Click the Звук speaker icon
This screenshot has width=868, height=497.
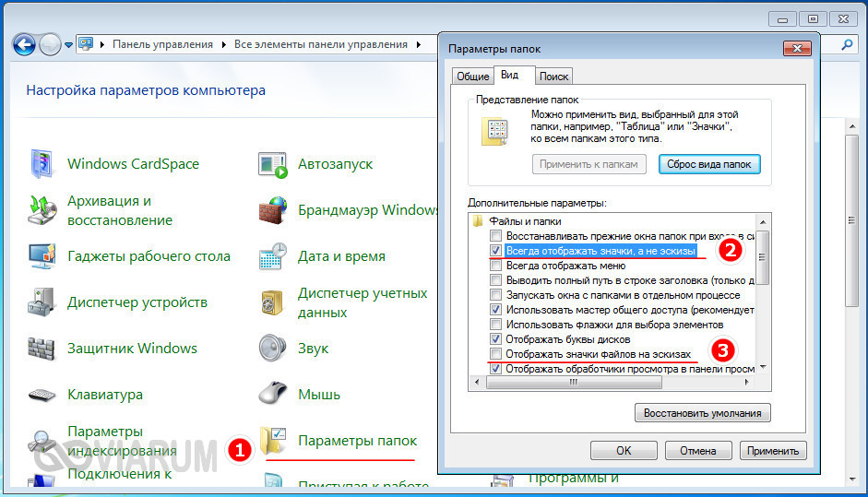pos(273,349)
